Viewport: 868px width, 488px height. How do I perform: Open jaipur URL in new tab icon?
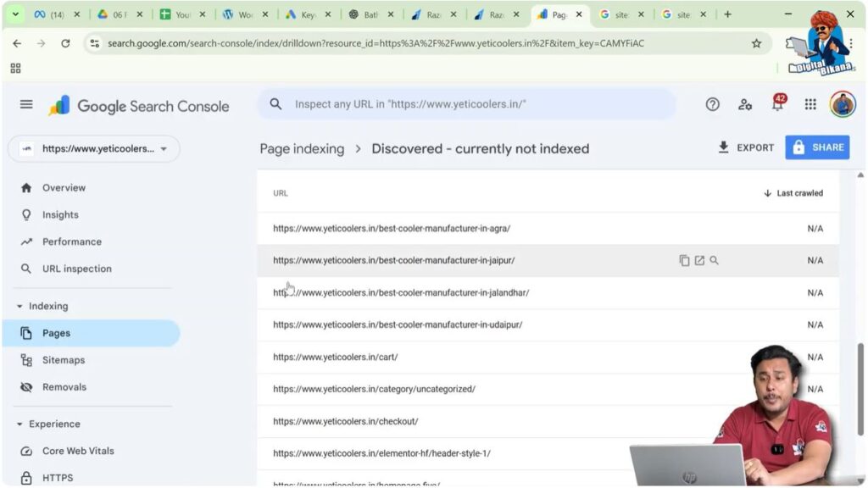(699, 261)
